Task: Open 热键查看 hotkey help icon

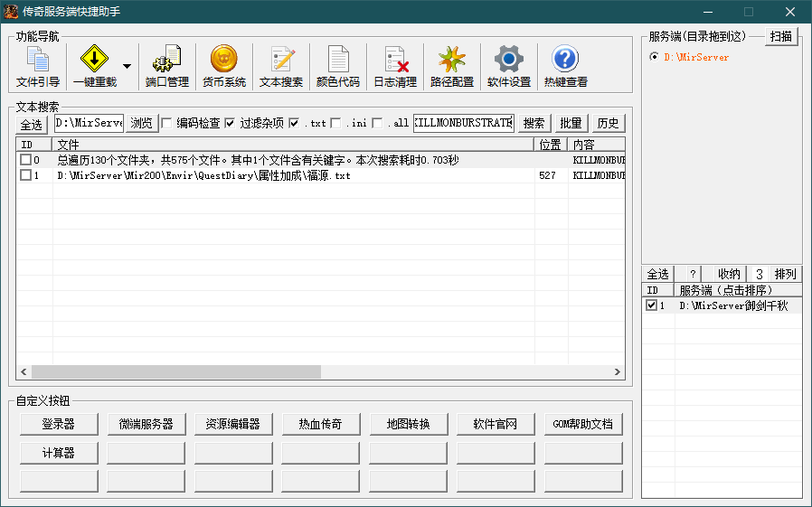Action: click(x=565, y=67)
